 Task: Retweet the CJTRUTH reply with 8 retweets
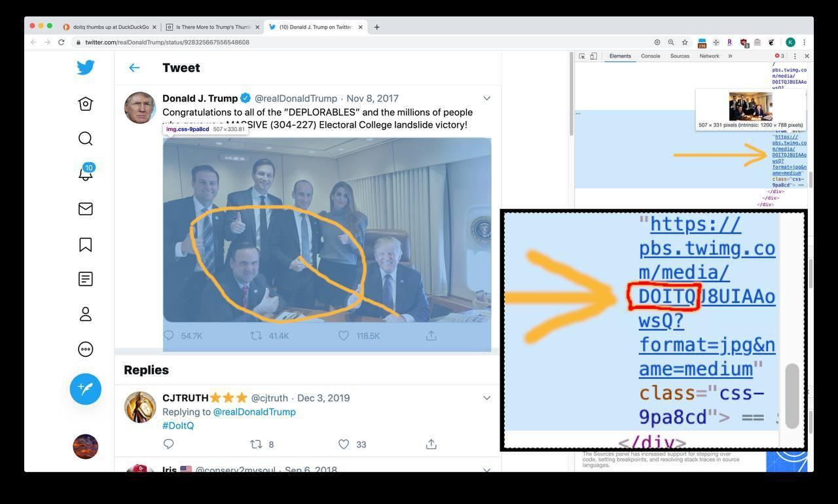(x=257, y=444)
